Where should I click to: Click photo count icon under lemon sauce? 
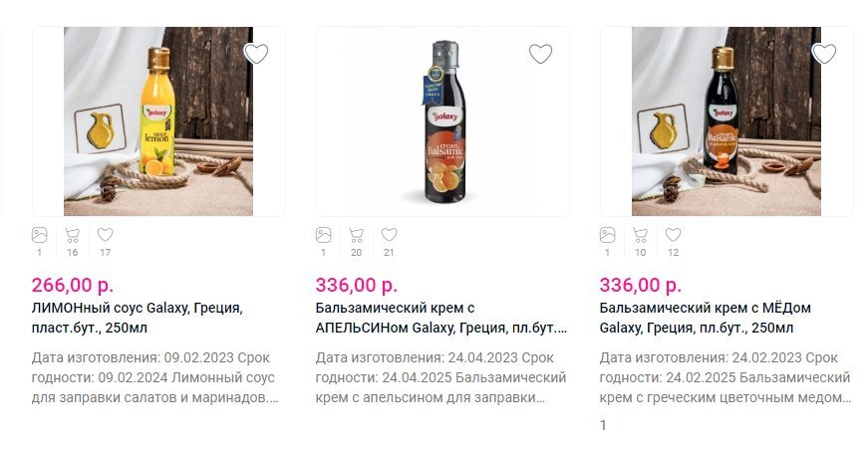(x=40, y=236)
